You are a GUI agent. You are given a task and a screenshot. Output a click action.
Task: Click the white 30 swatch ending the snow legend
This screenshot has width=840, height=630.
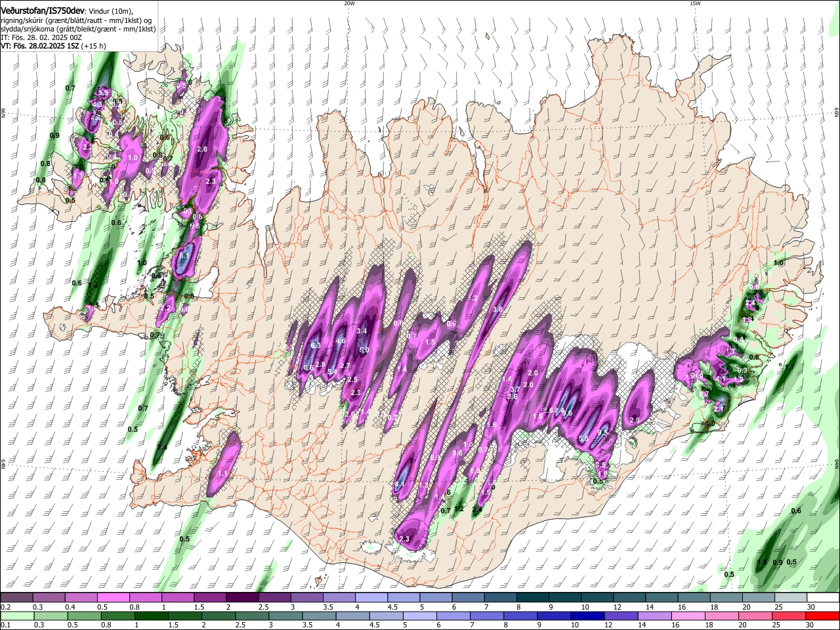823,598
